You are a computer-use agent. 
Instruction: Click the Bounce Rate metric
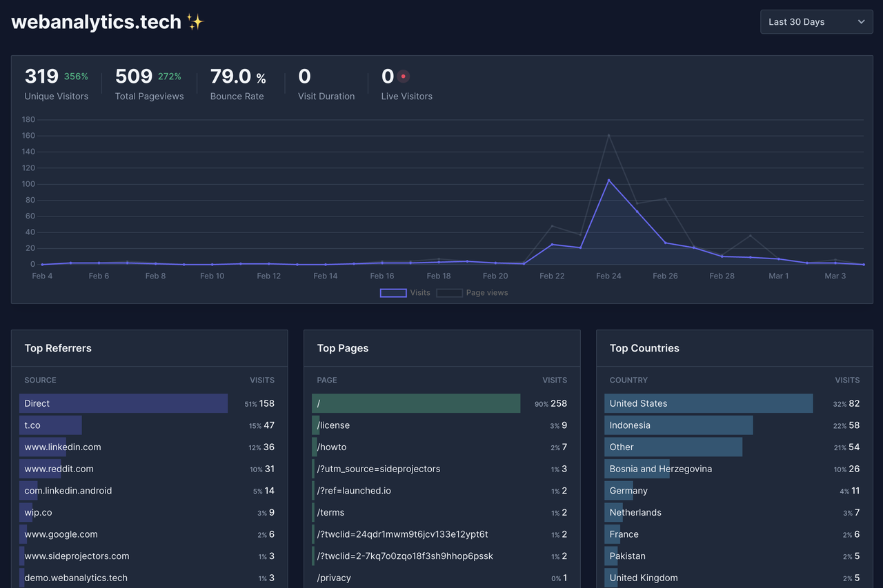coord(237,84)
